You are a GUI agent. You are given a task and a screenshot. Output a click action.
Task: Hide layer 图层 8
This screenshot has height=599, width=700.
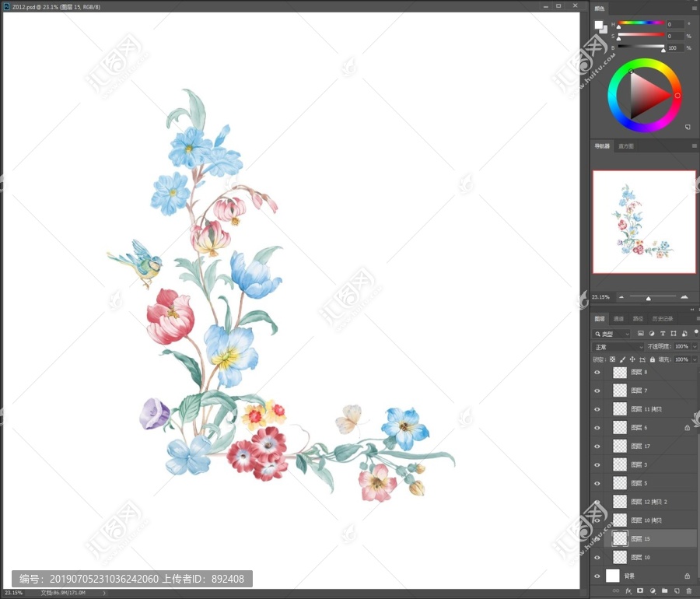pyautogui.click(x=597, y=373)
